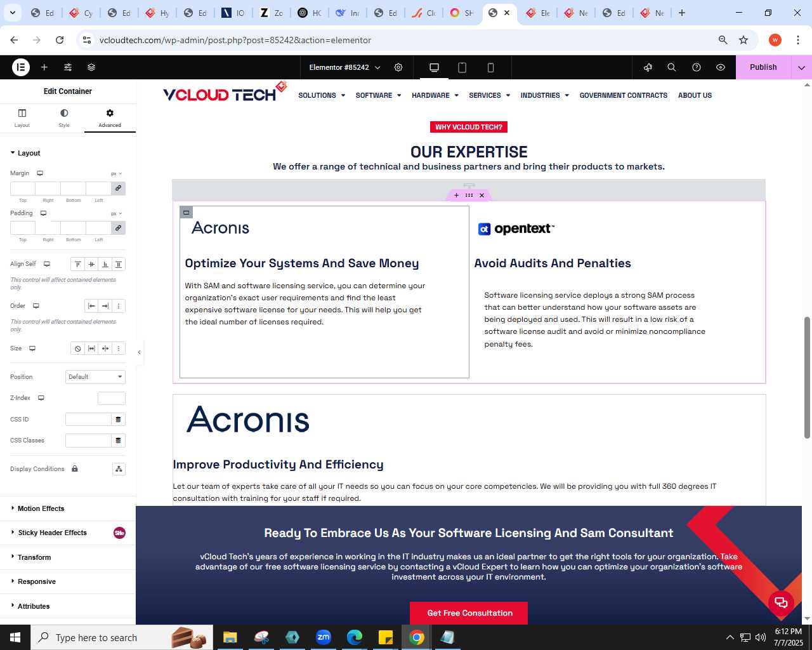Click the Z-Index responsive device icon
This screenshot has height=650, width=812.
click(41, 398)
